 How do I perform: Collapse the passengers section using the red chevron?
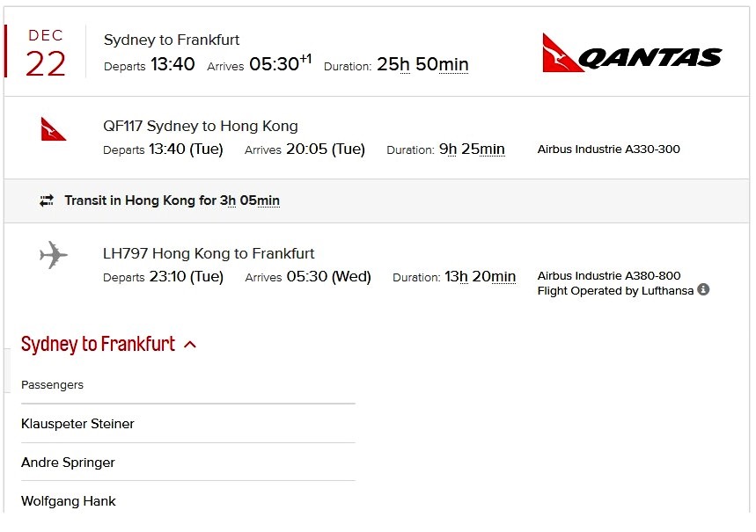coord(190,345)
